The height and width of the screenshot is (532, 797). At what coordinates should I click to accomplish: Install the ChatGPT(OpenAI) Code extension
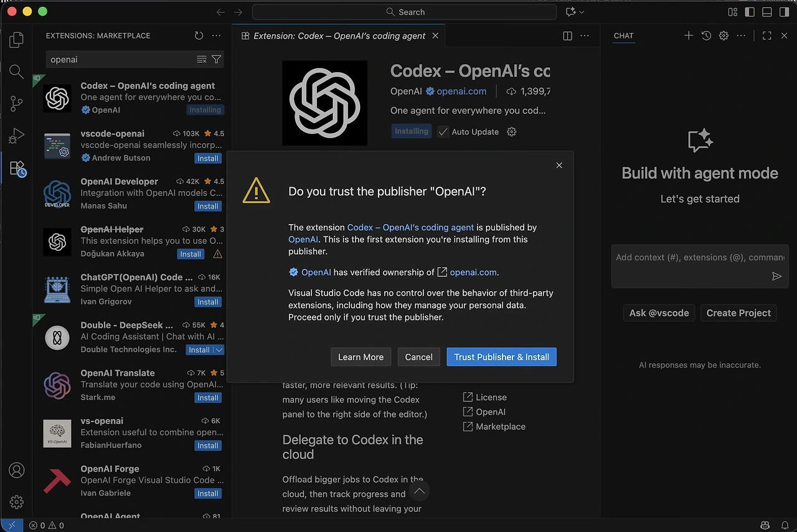[207, 302]
